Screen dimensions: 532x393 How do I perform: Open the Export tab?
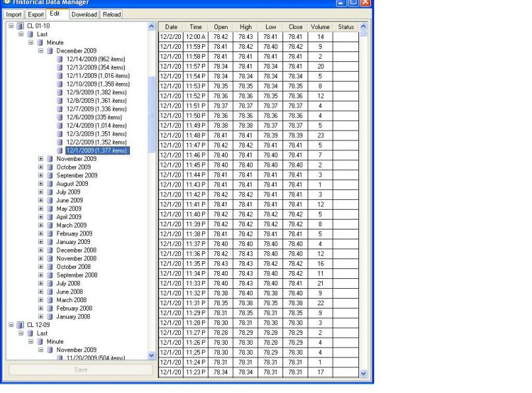pyautogui.click(x=36, y=15)
